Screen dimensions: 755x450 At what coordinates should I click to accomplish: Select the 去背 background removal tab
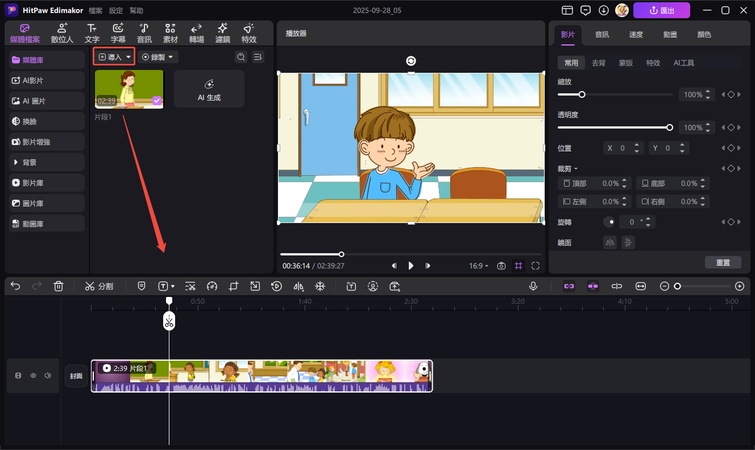pyautogui.click(x=598, y=62)
